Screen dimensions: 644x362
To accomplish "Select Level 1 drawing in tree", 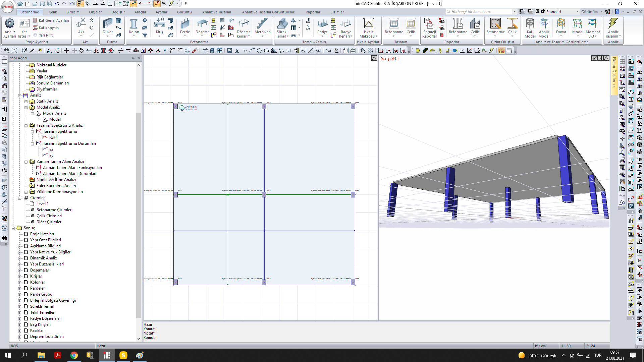I will pos(42,204).
